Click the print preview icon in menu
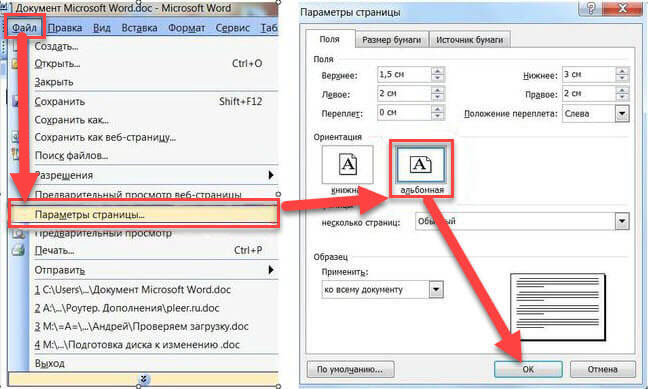Viewport: 648px width, 389px height. (18, 234)
